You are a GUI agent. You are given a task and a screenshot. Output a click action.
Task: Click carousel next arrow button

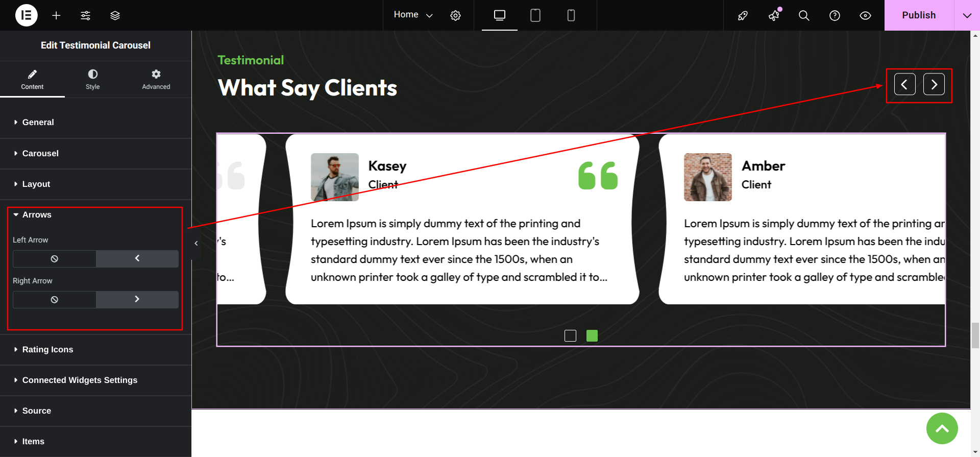click(934, 84)
